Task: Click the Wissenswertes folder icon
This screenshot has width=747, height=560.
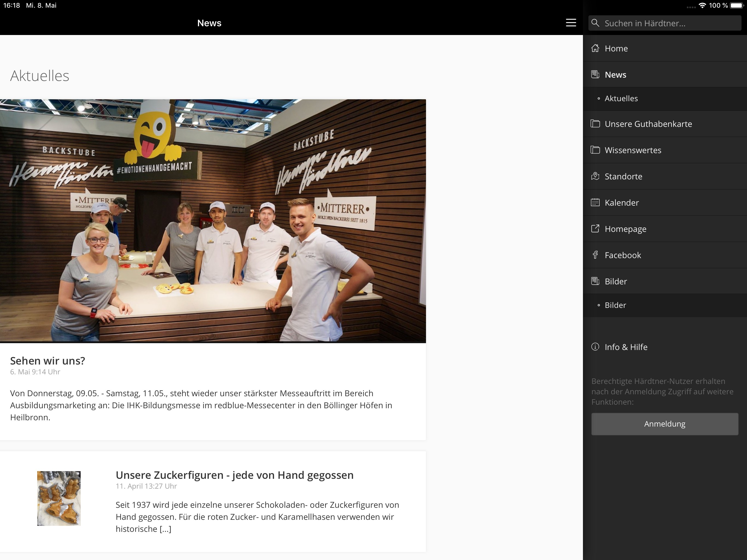Action: click(x=595, y=150)
